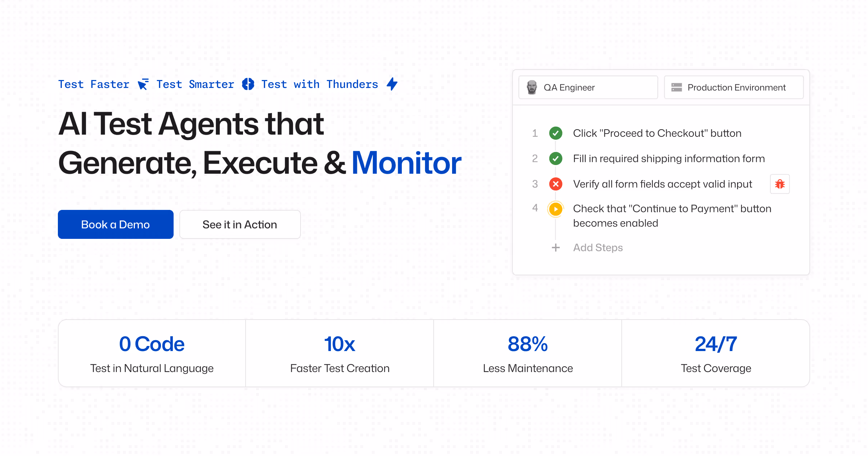The image size is (868, 456).
Task: Click green checkmark status on step 2
Action: (x=556, y=159)
